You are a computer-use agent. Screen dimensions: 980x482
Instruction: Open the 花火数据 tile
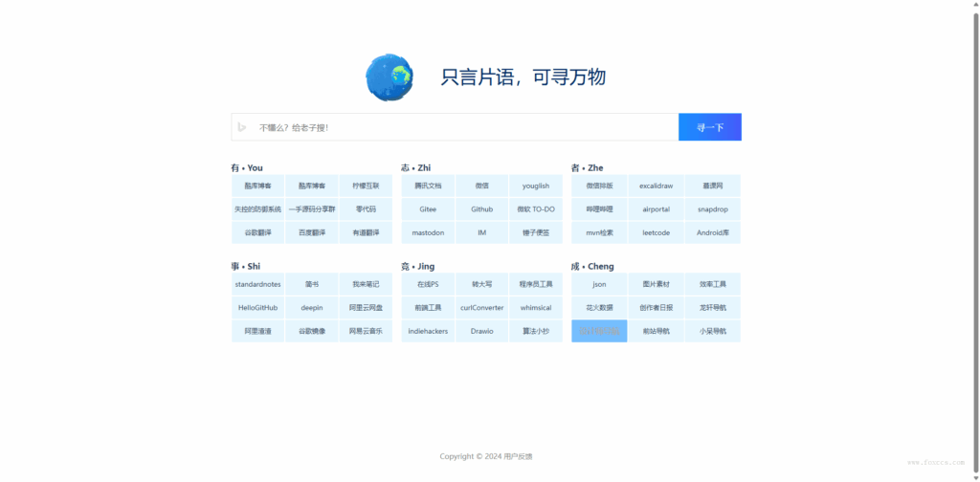(599, 308)
